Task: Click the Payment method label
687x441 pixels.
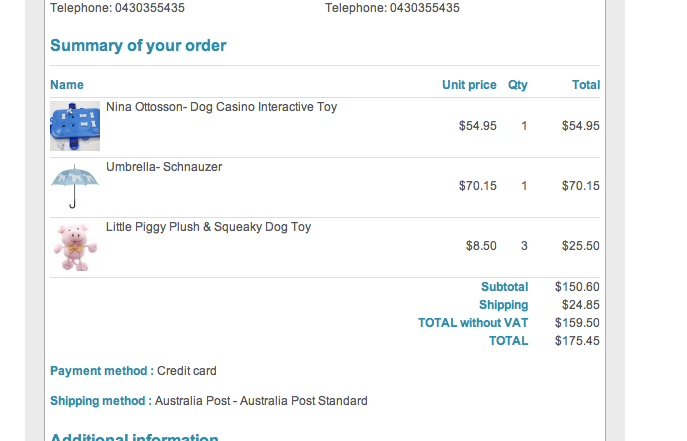Action: (101, 371)
